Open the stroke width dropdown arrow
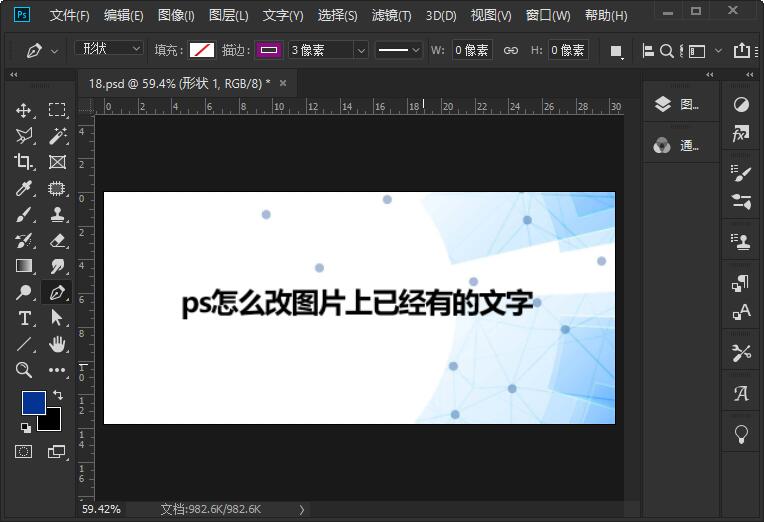This screenshot has height=522, width=764. [361, 50]
